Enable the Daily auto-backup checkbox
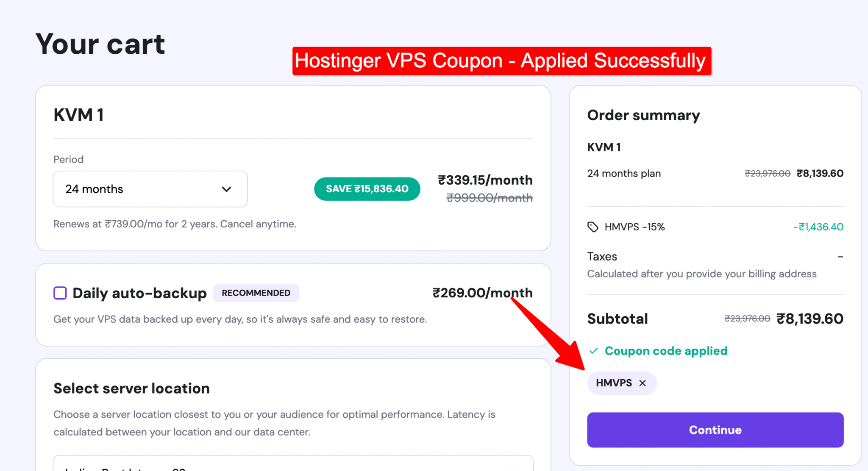The image size is (868, 471). point(60,293)
